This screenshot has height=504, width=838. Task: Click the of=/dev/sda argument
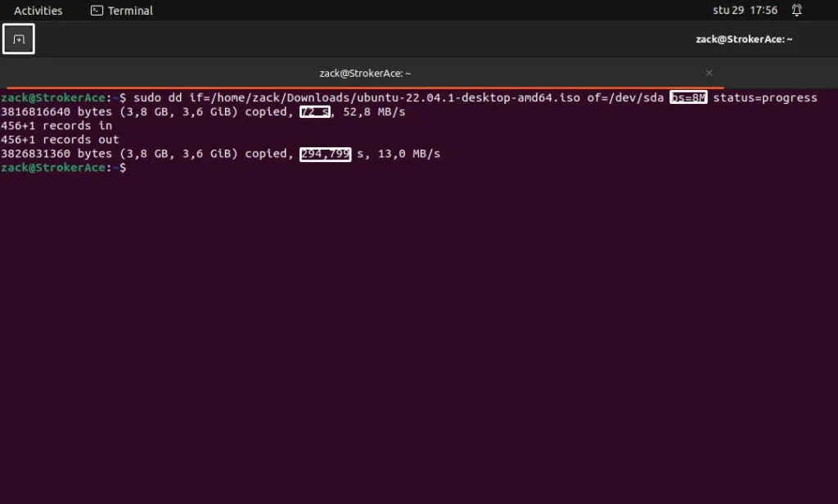[625, 98]
